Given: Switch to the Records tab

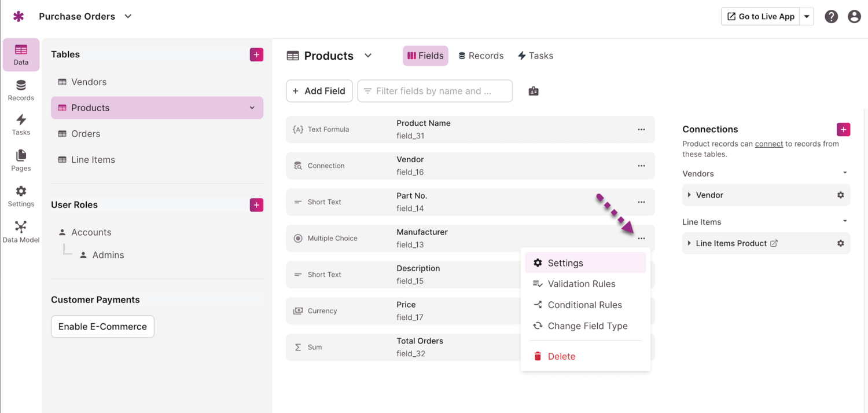Looking at the screenshot, I should 480,56.
